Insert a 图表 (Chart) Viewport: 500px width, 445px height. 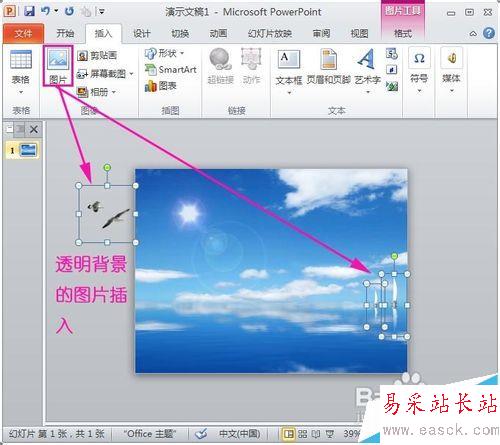tap(160, 86)
